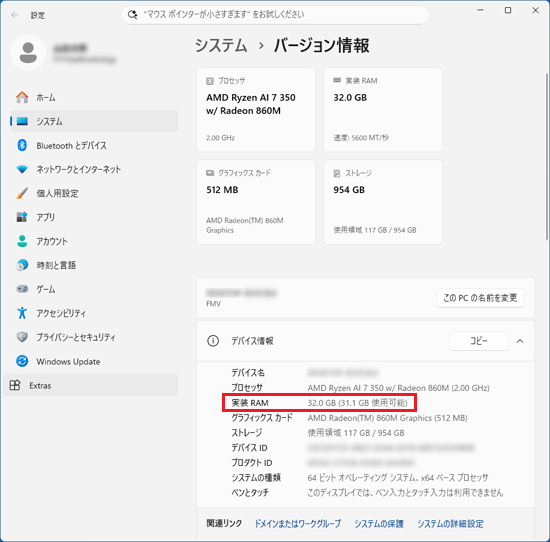Click the システムの種類 64 ビット value

pyautogui.click(x=398, y=477)
